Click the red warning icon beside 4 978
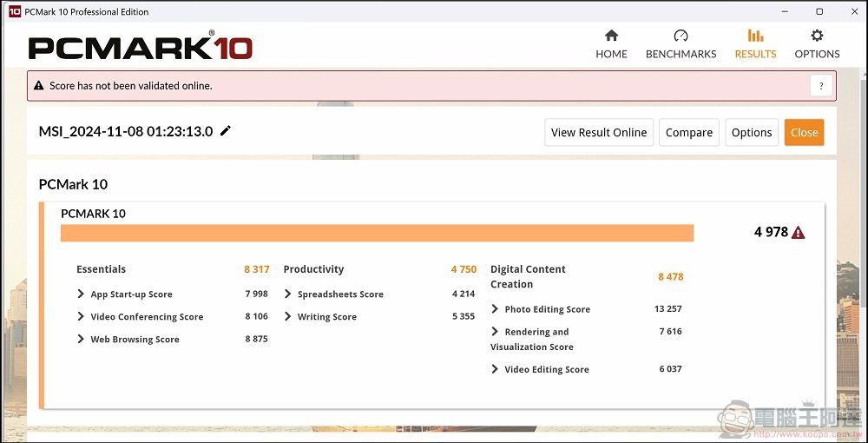Viewport: 868px width, 443px height. (798, 233)
